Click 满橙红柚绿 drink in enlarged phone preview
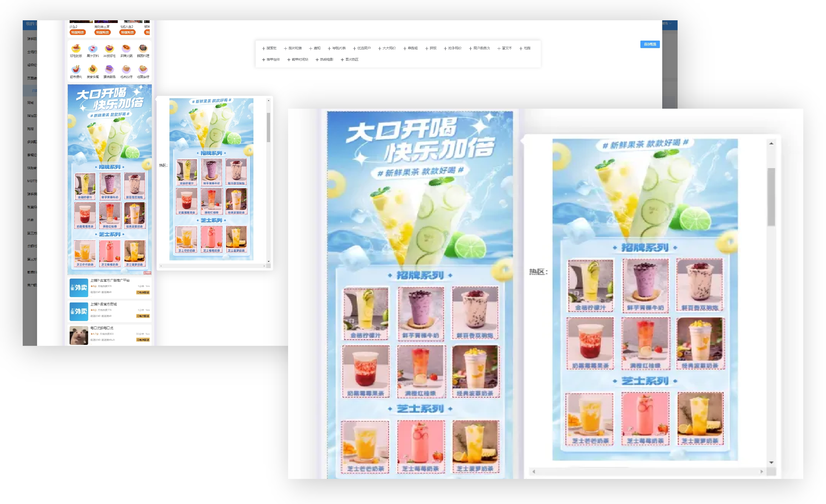 (422, 372)
